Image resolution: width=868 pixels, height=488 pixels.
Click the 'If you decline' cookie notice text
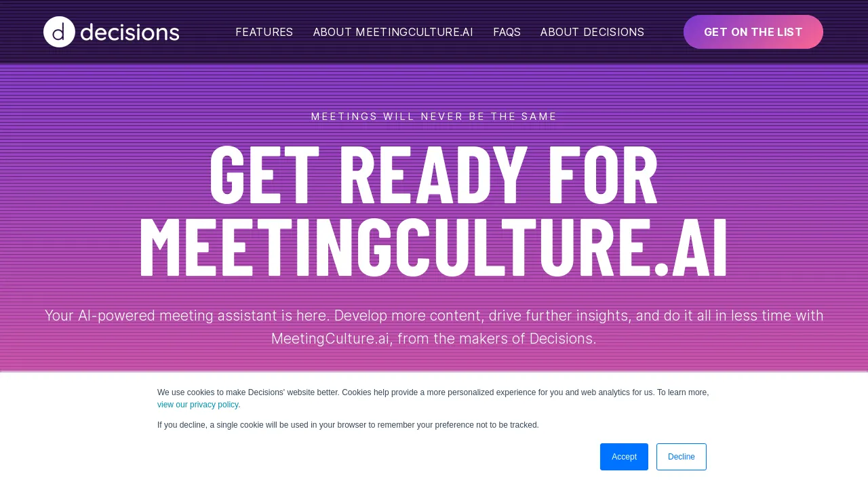[x=348, y=425]
